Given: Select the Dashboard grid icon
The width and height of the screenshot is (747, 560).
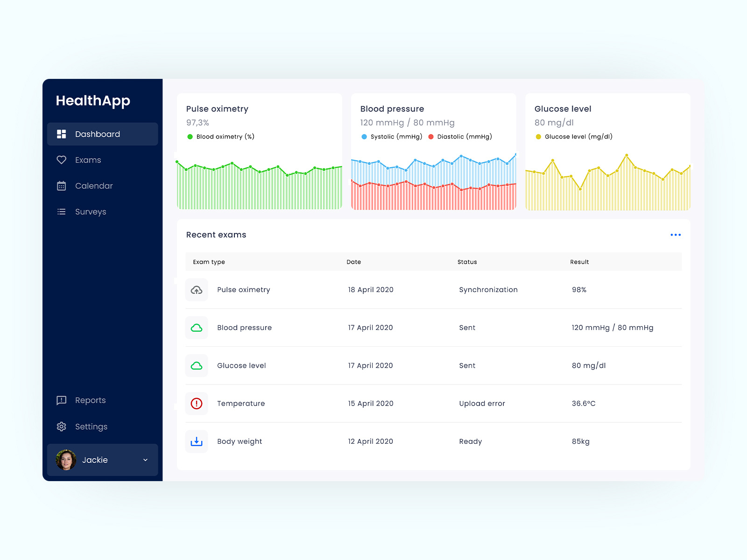Looking at the screenshot, I should click(61, 134).
